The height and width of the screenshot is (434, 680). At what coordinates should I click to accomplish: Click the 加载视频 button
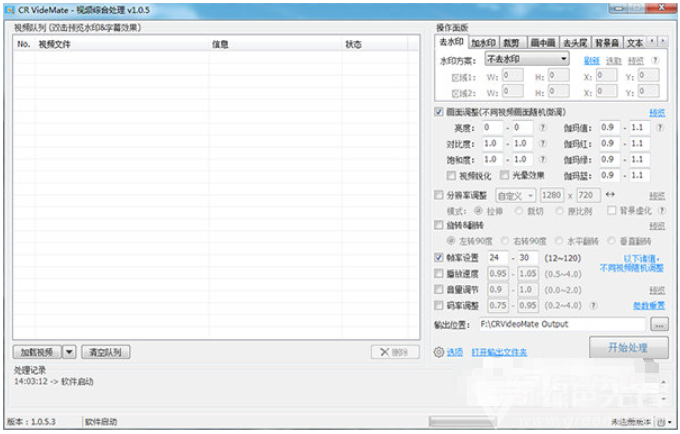[37, 352]
